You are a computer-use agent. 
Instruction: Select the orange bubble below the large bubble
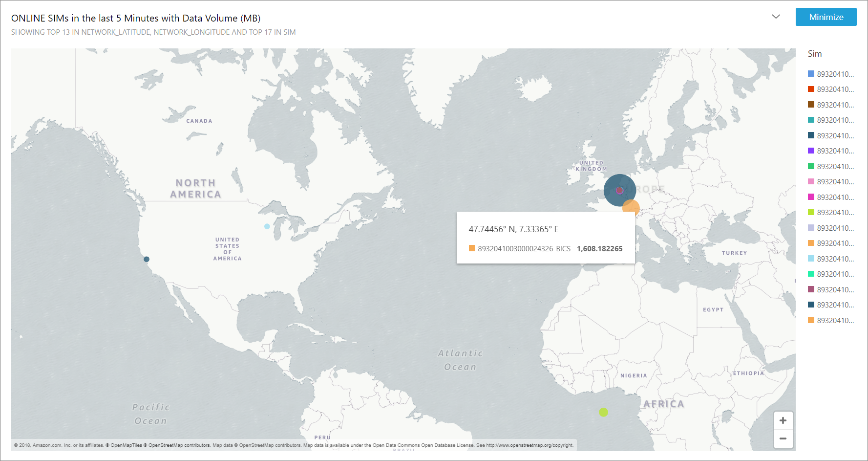[631, 207]
